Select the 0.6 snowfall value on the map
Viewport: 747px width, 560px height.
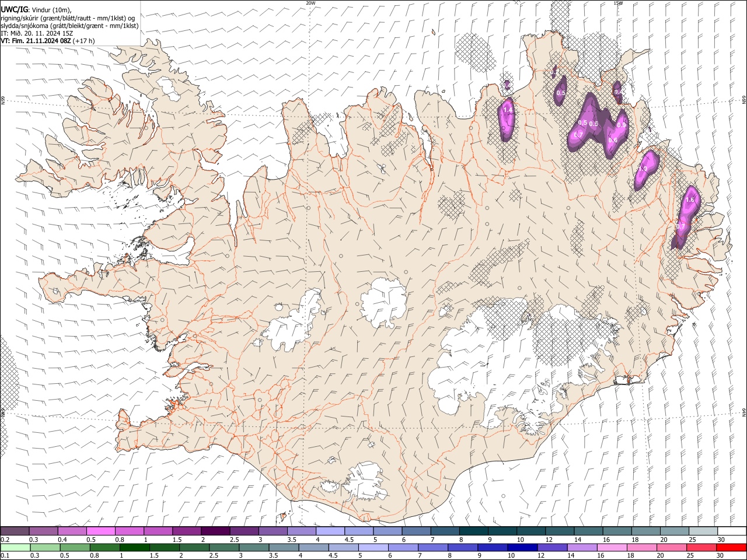[x=613, y=140]
